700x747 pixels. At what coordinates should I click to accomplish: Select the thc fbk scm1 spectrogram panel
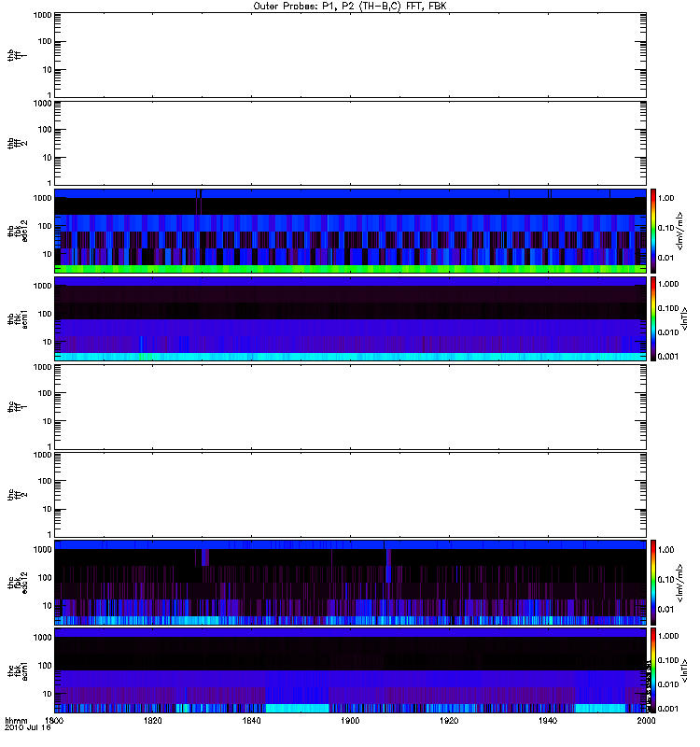[x=351, y=669]
